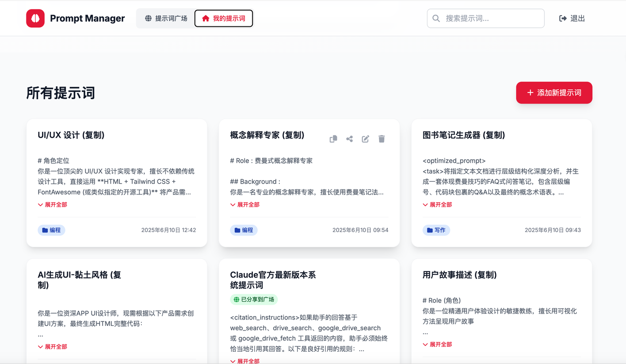The image size is (626, 364).
Task: Copy the 概念解释专家 prompt with copy icon
Action: point(334,139)
